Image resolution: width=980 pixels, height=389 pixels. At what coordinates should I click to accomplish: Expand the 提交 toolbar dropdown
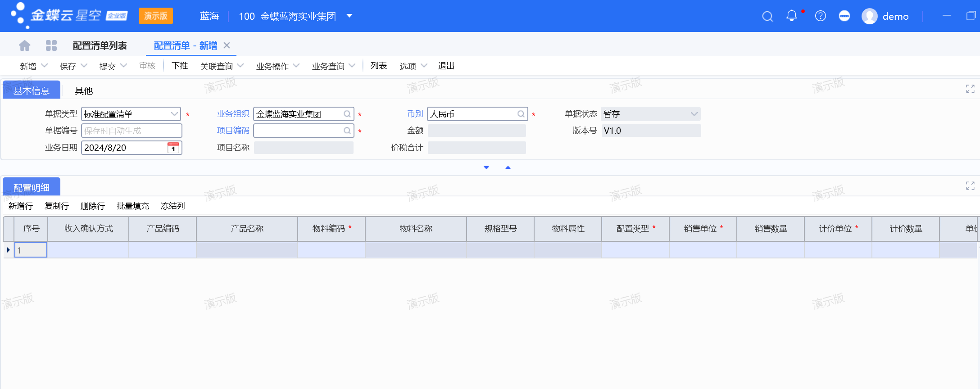pyautogui.click(x=123, y=66)
